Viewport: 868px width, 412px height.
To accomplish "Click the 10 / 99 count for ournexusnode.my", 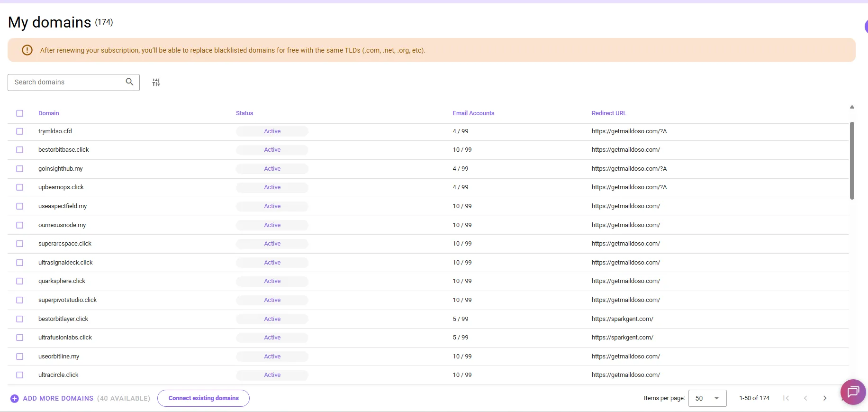I will coord(462,225).
